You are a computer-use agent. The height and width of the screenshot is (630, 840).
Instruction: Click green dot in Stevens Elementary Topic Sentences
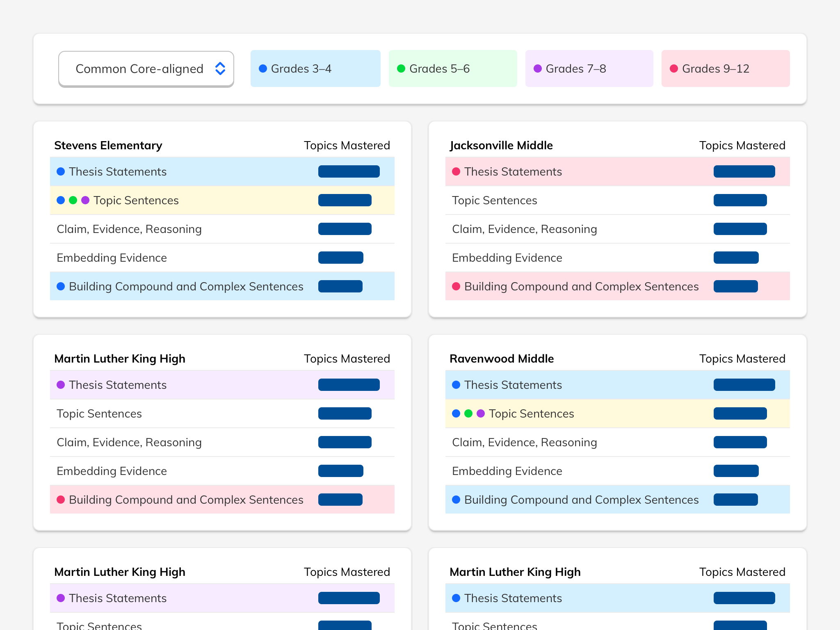click(73, 200)
